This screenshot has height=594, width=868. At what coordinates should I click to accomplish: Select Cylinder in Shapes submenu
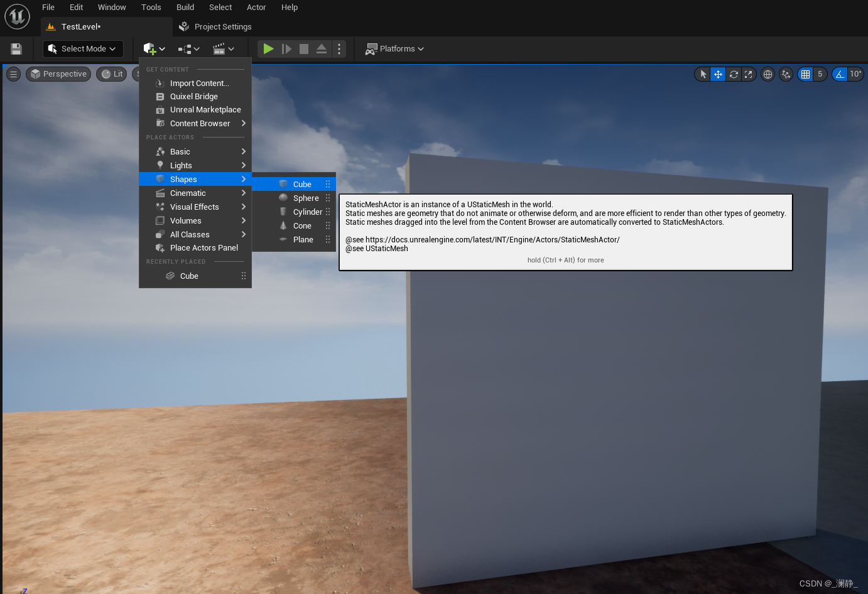point(294,212)
